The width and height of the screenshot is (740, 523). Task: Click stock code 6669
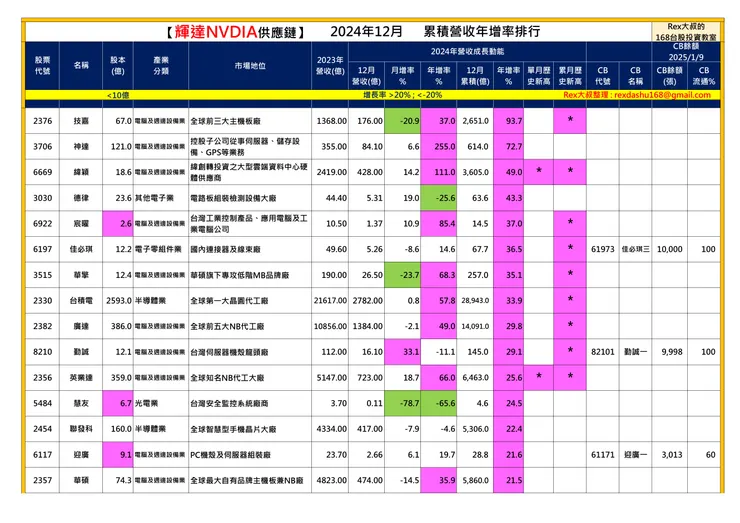click(x=42, y=172)
